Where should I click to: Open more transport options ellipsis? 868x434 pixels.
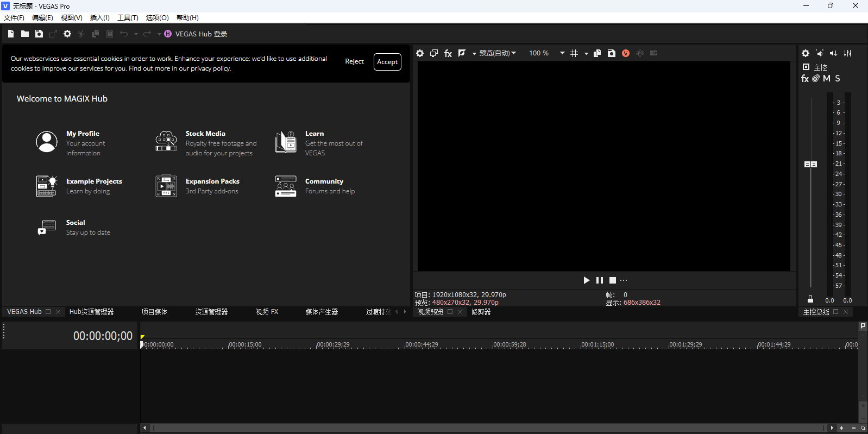(x=624, y=280)
